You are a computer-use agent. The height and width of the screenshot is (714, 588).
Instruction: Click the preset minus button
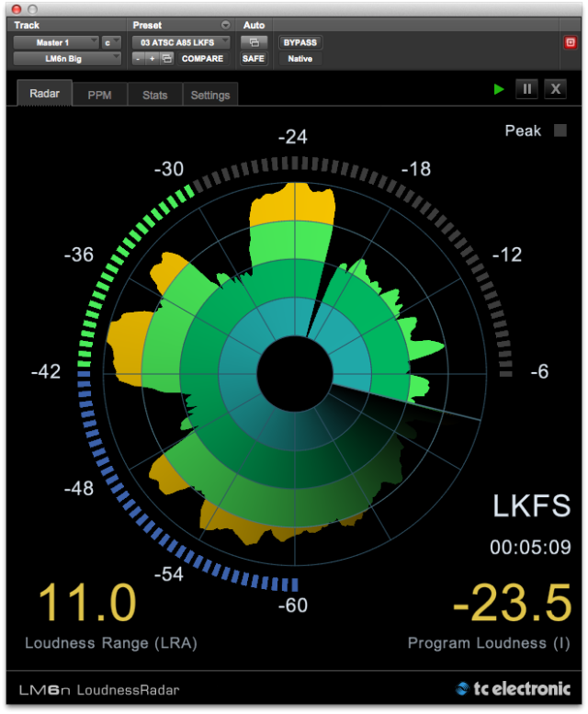point(138,59)
